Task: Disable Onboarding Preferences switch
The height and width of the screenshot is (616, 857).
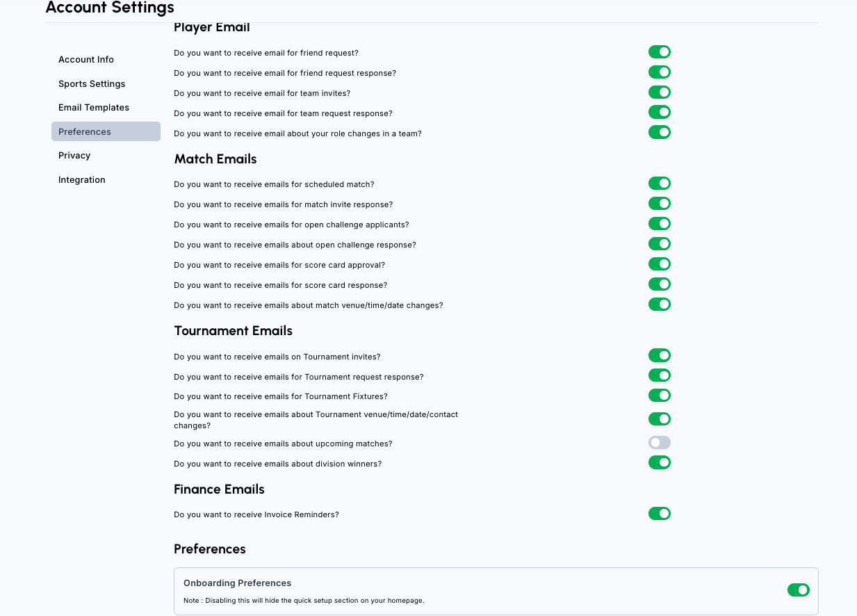Action: [x=798, y=590]
